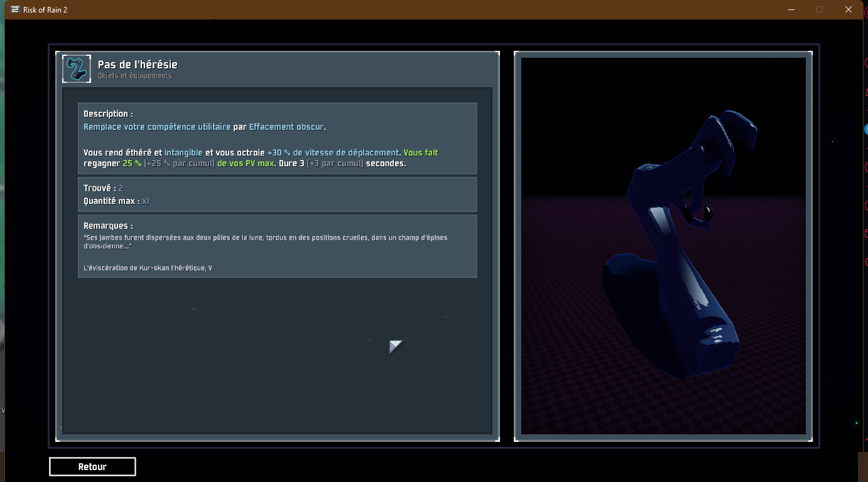The width and height of the screenshot is (868, 482).
Task: Minimize the Risk of Rain 2 window
Action: point(791,9)
